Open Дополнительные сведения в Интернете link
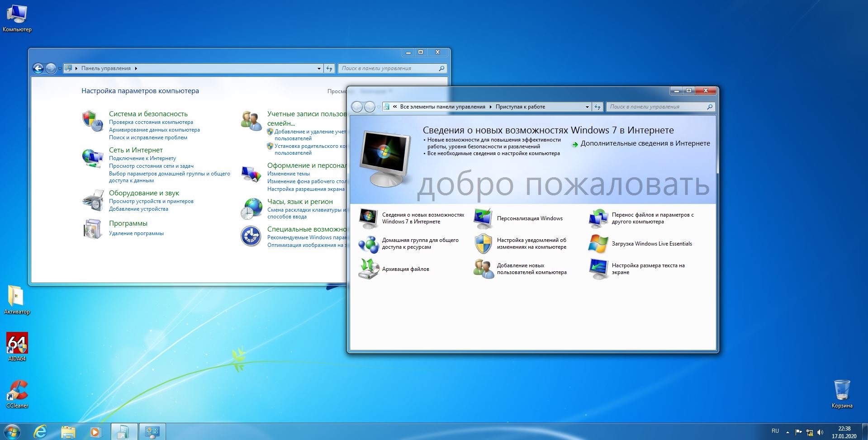868x440 pixels. pyautogui.click(x=645, y=143)
